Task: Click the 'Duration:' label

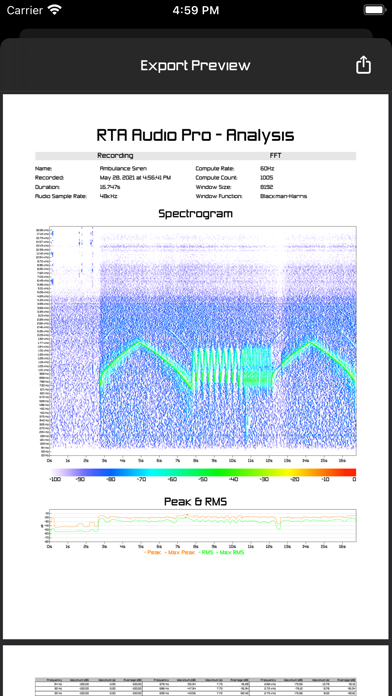Action: coord(48,187)
